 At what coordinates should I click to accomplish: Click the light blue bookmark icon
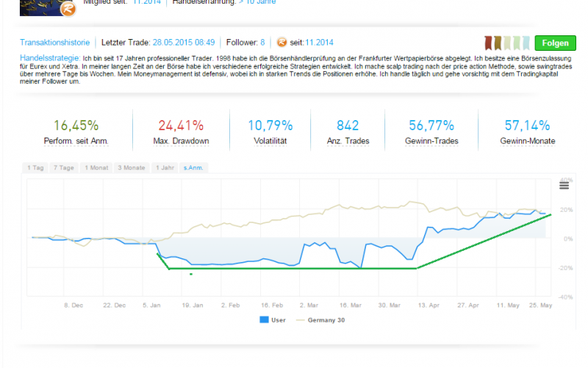[x=525, y=43]
